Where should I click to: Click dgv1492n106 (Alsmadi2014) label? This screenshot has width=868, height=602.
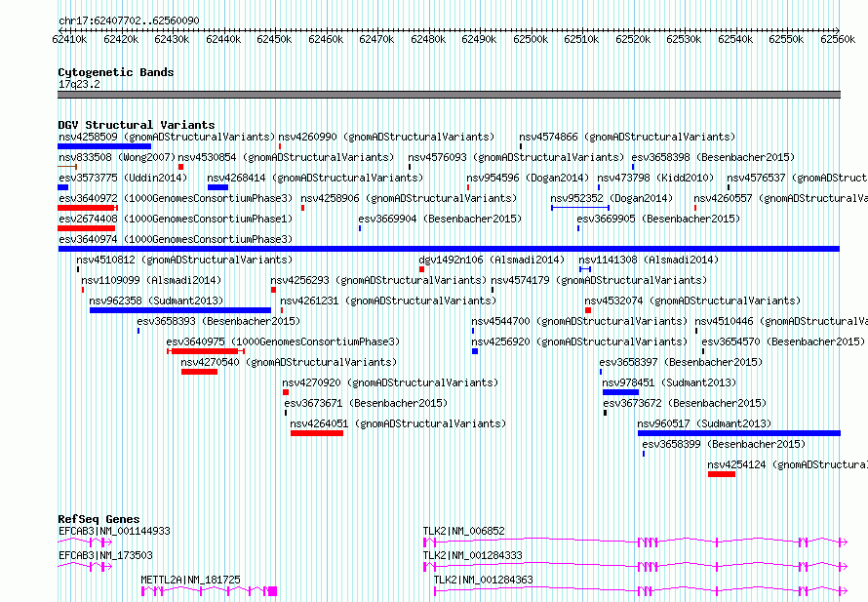[492, 260]
